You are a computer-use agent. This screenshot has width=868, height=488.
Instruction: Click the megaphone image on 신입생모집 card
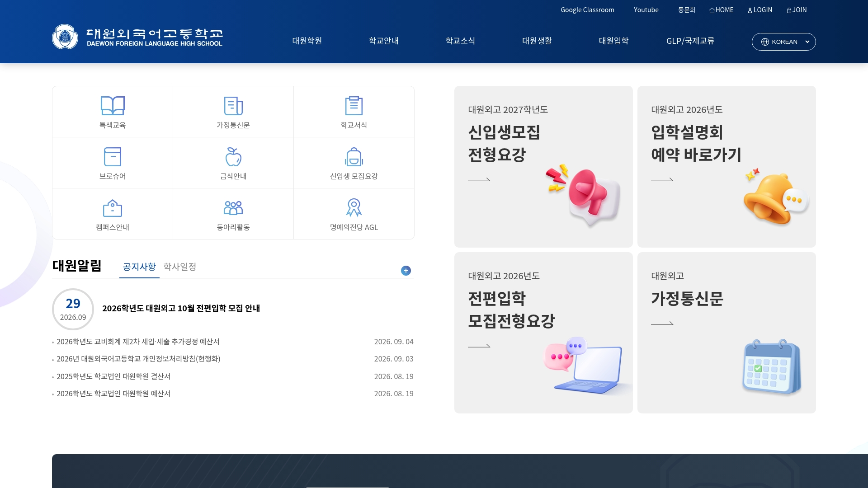pos(583,195)
